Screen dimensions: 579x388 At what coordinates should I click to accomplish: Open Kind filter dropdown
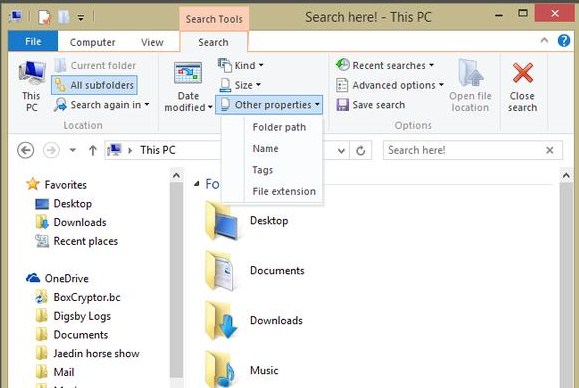point(241,65)
